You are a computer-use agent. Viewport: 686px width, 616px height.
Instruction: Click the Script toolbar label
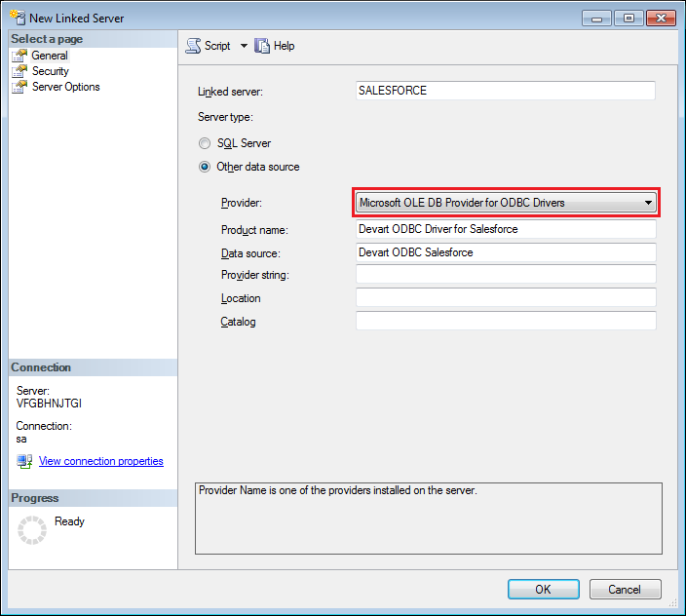217,46
